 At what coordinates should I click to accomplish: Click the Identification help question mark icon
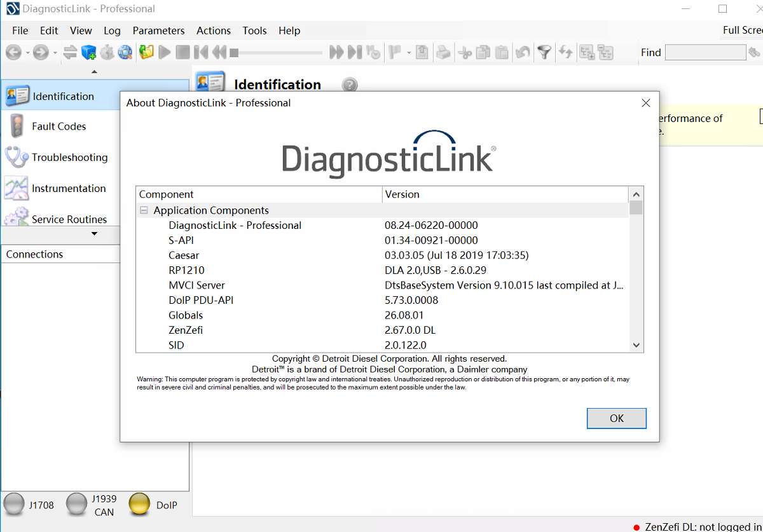tap(350, 85)
